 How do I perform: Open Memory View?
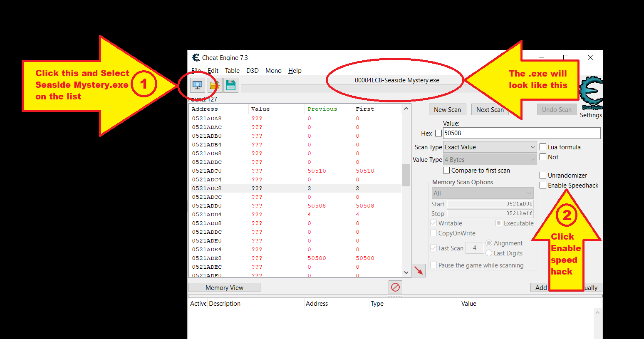pyautogui.click(x=224, y=288)
